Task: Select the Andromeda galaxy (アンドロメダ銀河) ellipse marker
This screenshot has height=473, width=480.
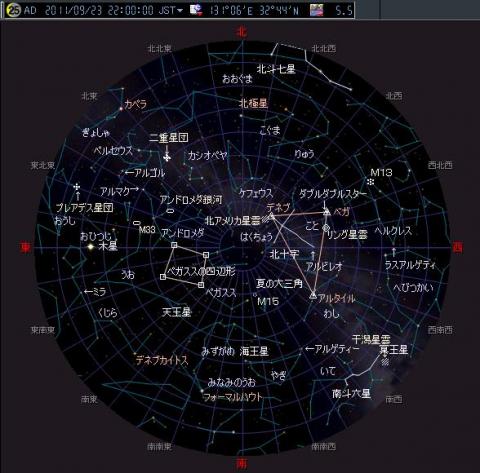Action: coord(170,211)
